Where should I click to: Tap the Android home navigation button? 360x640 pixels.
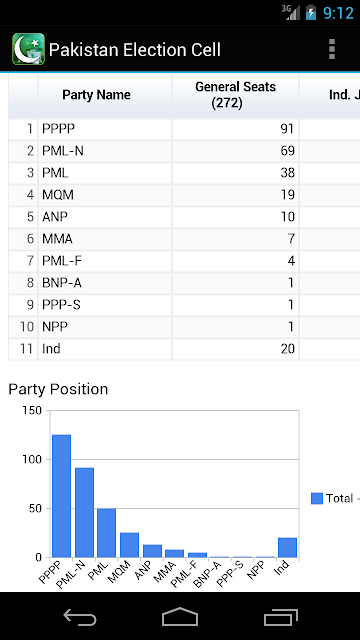pyautogui.click(x=180, y=617)
